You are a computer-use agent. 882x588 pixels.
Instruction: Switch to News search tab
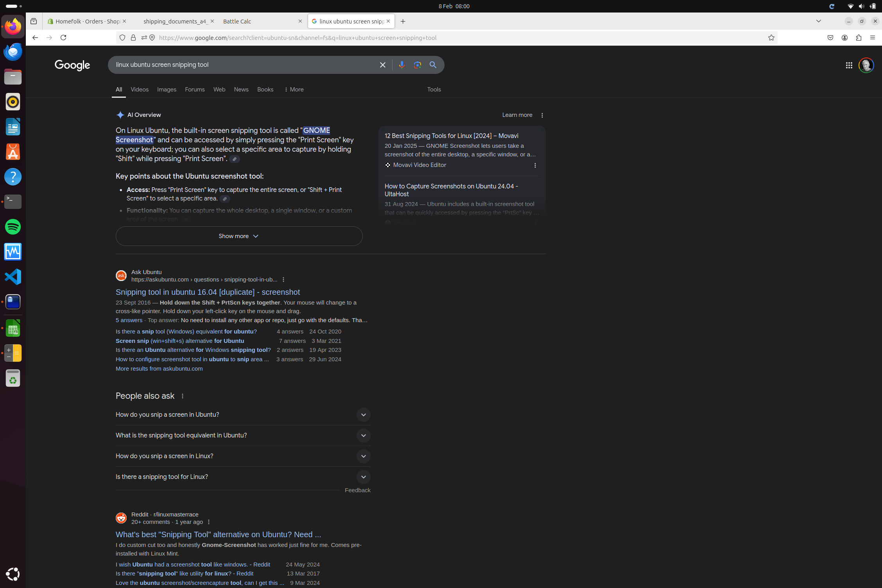(x=241, y=90)
